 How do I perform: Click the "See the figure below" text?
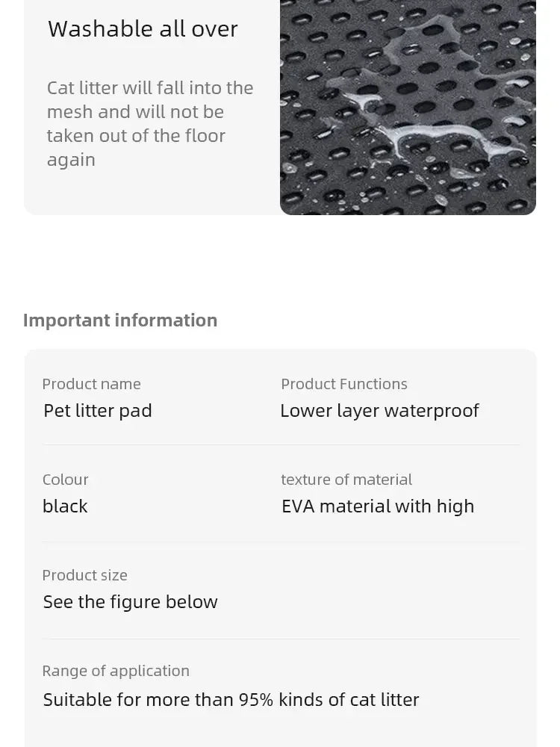point(131,602)
